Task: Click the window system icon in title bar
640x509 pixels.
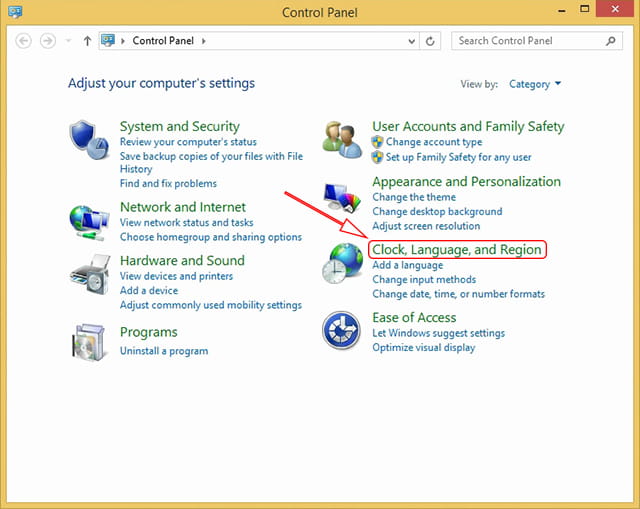Action: (x=15, y=11)
